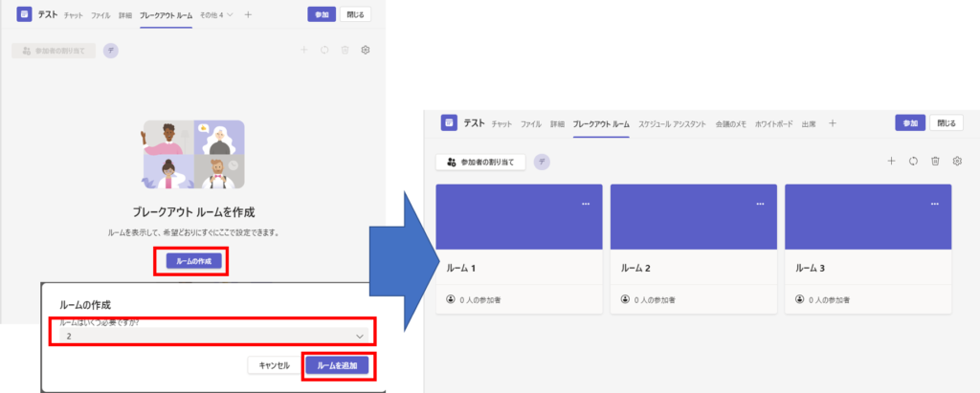Click the chevron in the room count field
This screenshot has height=393, width=980.
tap(359, 336)
